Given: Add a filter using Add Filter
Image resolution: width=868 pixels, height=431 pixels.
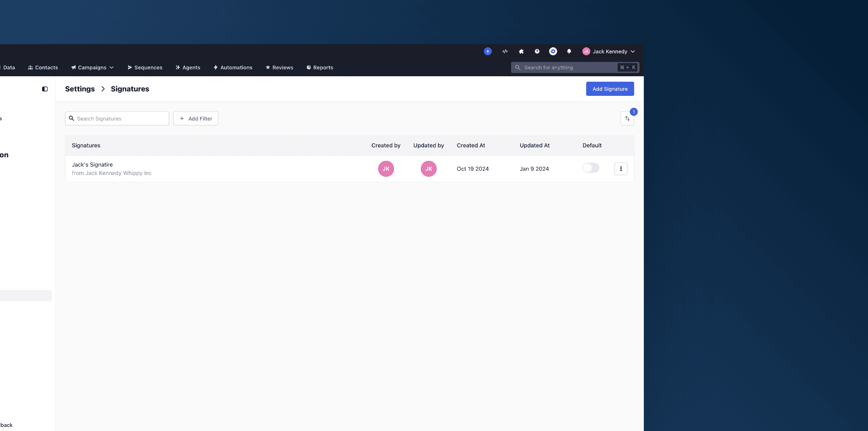Looking at the screenshot, I should (x=196, y=118).
